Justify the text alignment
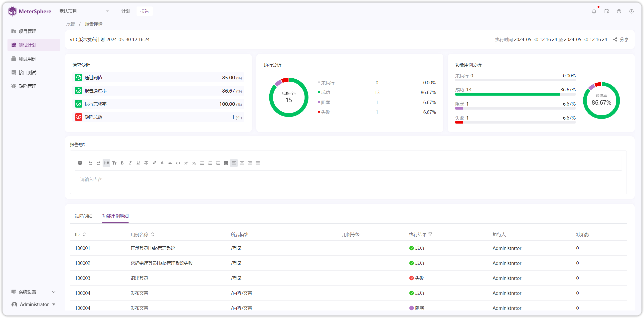The height and width of the screenshot is (318, 644). 258,163
